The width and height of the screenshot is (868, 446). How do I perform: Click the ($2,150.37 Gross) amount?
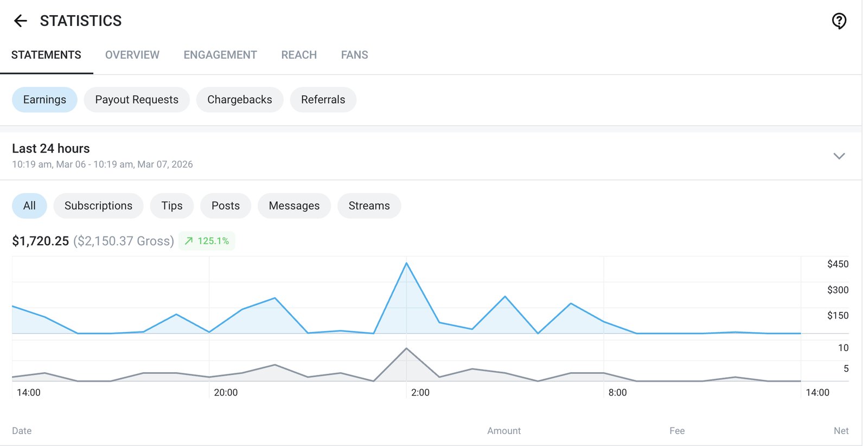[x=124, y=241]
